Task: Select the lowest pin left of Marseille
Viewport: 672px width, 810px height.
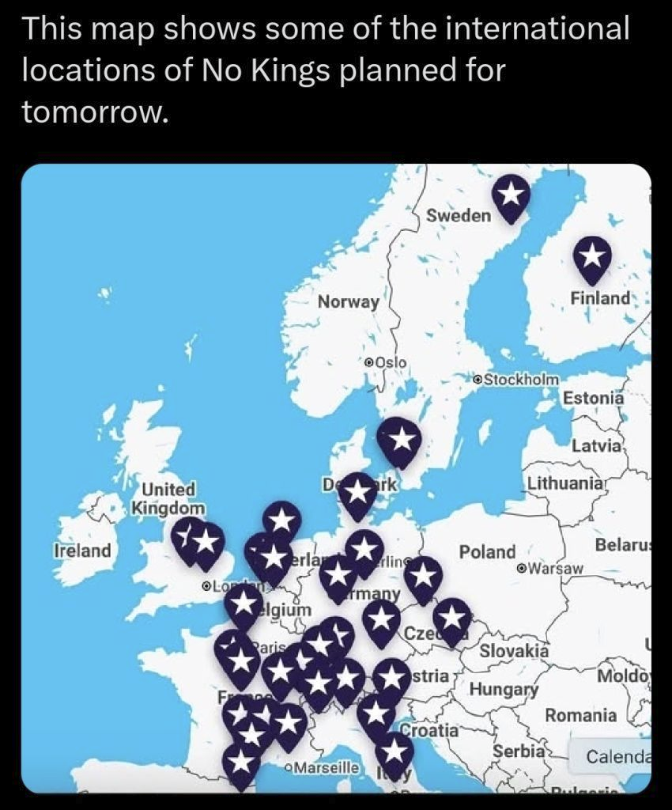Action: 241,766
